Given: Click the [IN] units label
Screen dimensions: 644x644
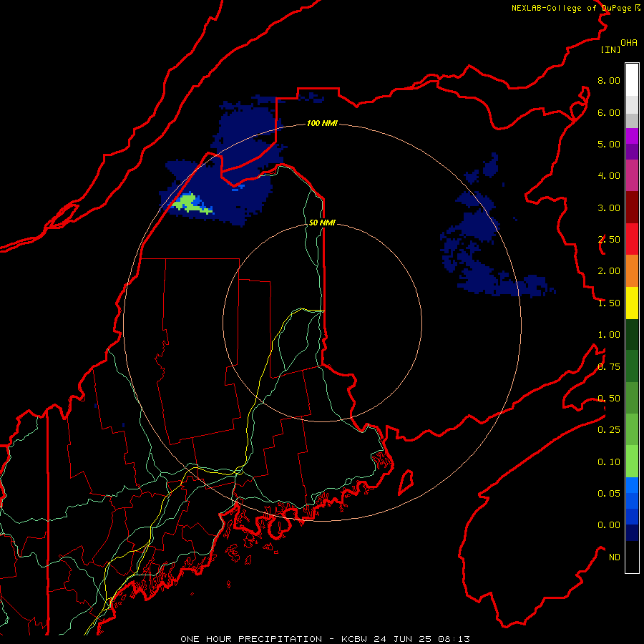Looking at the screenshot, I should tap(610, 49).
